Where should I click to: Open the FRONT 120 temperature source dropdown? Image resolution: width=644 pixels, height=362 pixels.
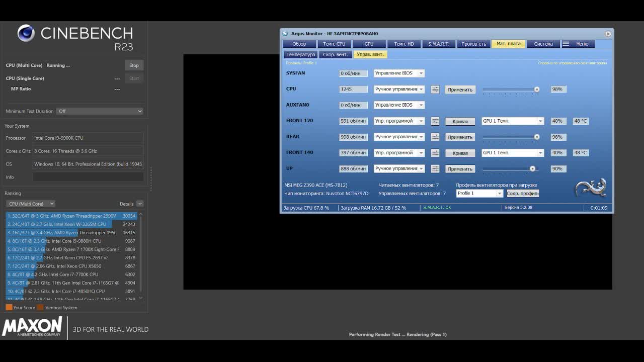pyautogui.click(x=513, y=121)
